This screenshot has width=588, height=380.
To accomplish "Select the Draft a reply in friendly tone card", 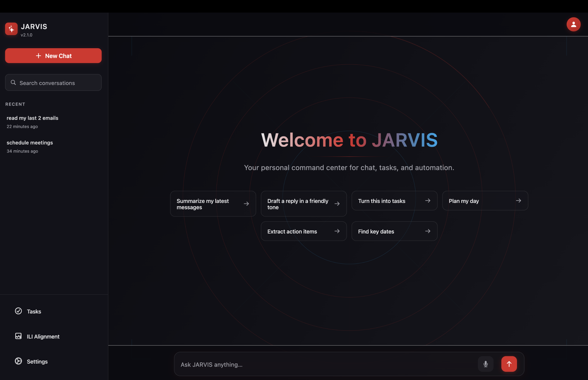I will [303, 204].
